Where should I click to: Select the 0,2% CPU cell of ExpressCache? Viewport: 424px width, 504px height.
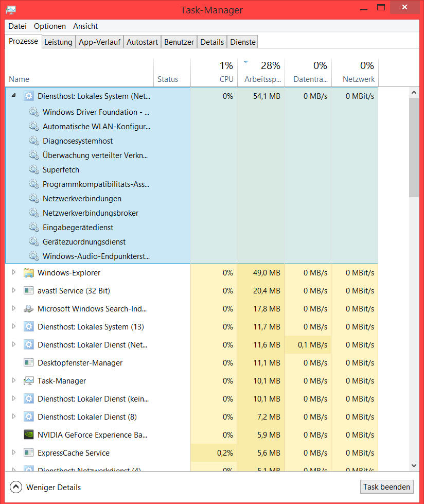click(214, 453)
